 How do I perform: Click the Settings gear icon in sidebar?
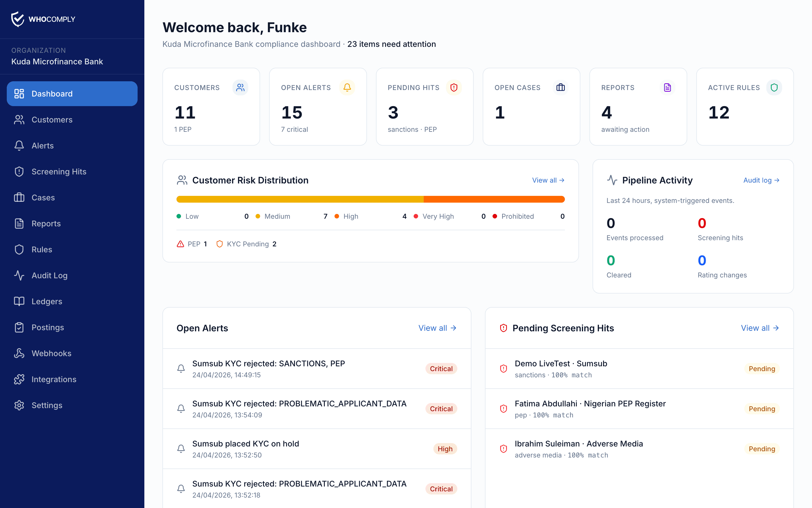point(19,405)
